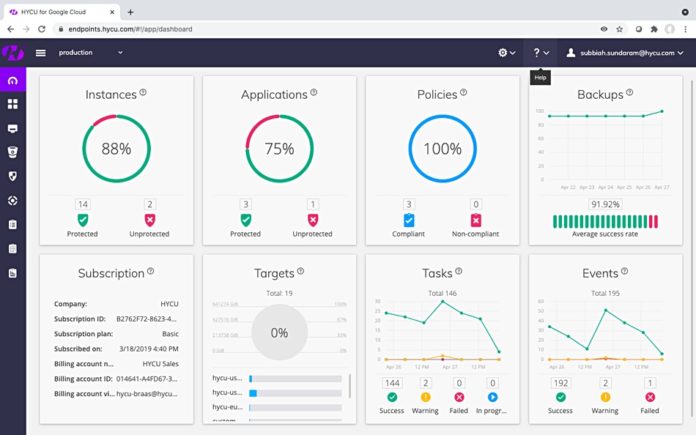The image size is (696, 435).
Task: Open the subbiah.sundaram@hycu.com user menu
Action: pos(625,53)
